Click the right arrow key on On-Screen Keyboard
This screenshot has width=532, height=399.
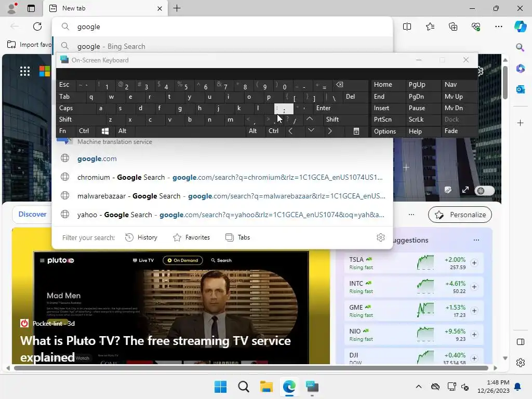pos(329,131)
